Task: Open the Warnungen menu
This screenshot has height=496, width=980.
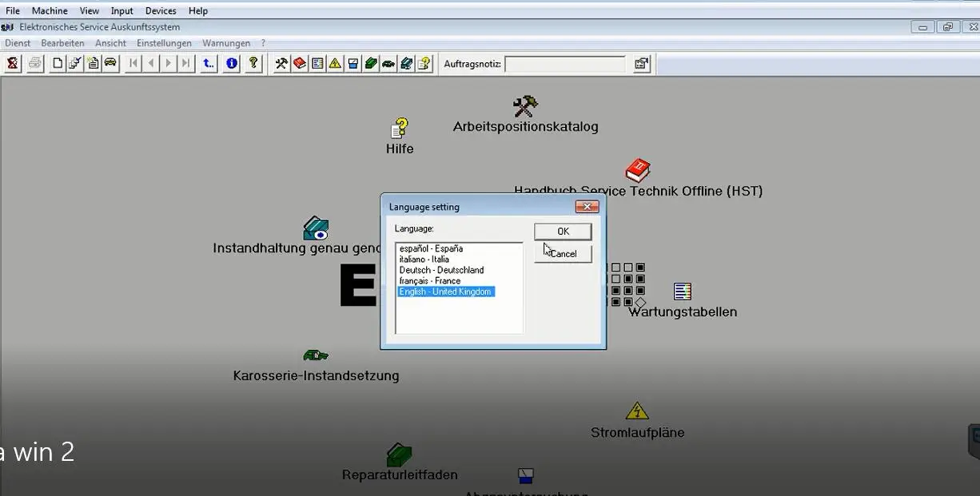Action: click(226, 43)
